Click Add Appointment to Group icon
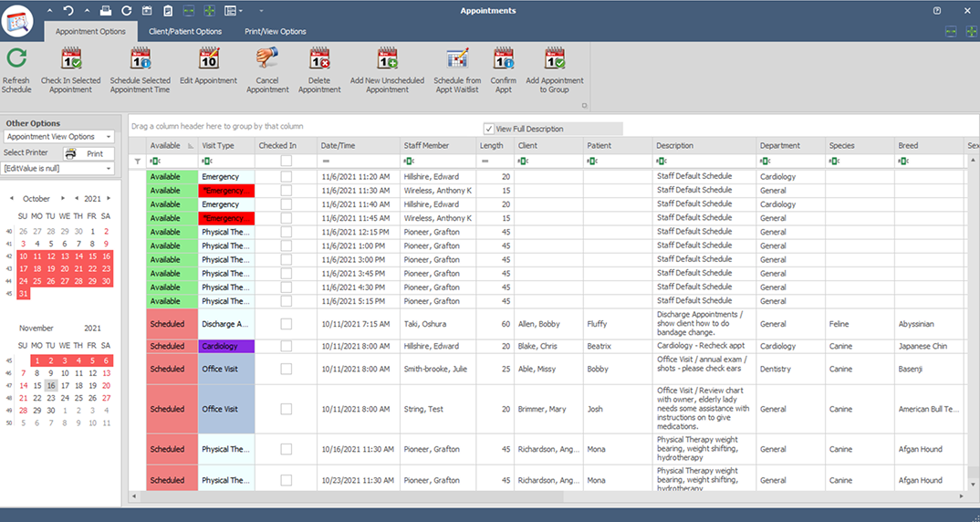The width and height of the screenshot is (980, 522). pyautogui.click(x=555, y=58)
